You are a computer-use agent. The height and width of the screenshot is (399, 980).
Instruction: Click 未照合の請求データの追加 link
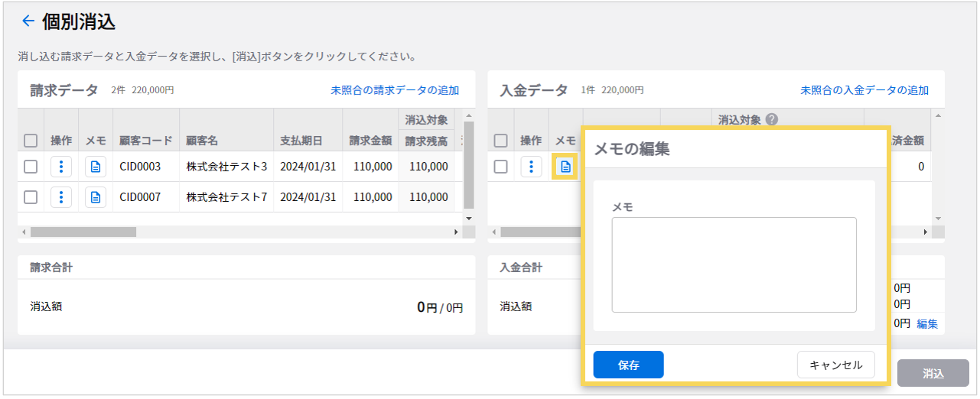[395, 90]
